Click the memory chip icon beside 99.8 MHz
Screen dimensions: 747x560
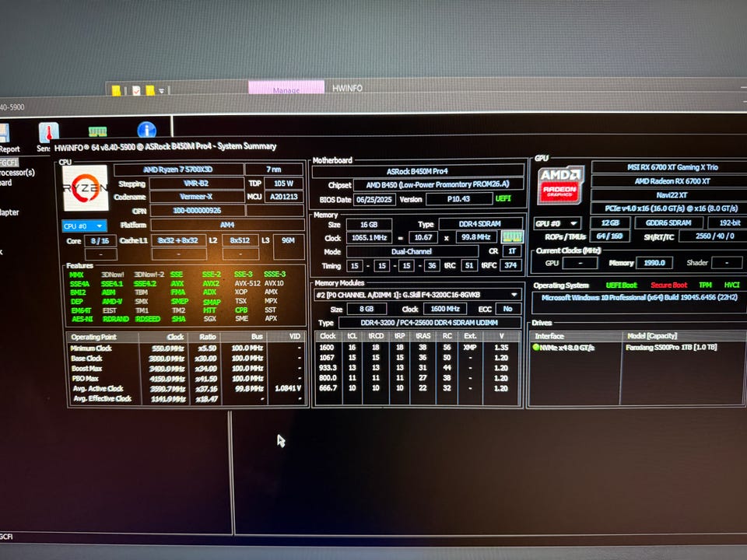[513, 237]
